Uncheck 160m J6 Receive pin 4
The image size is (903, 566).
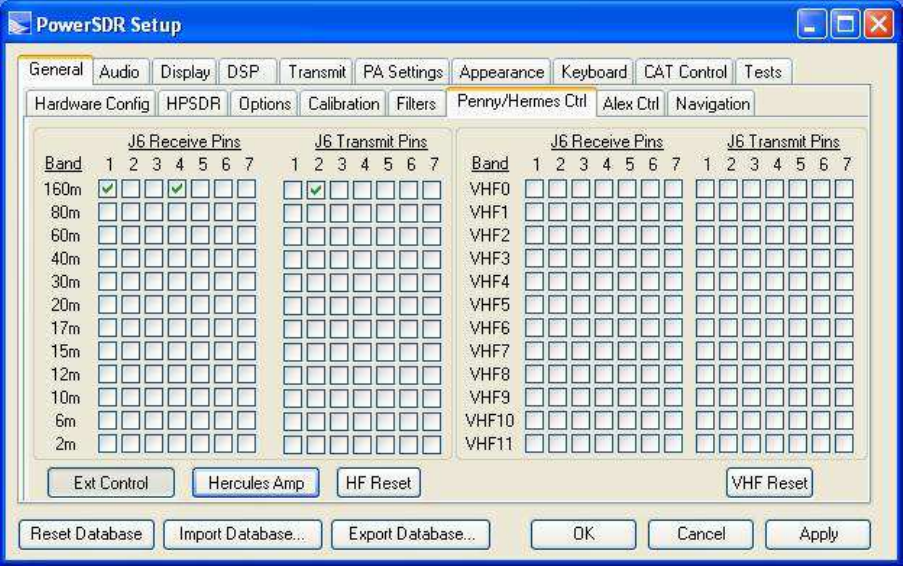[x=177, y=189]
